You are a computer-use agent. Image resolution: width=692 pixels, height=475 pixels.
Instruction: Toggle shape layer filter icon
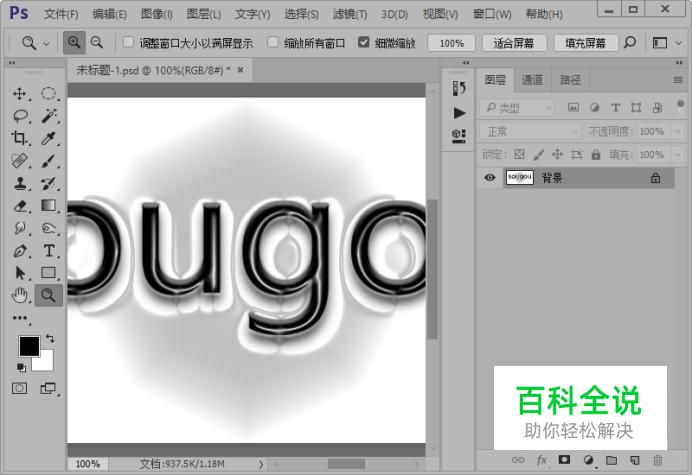[636, 107]
